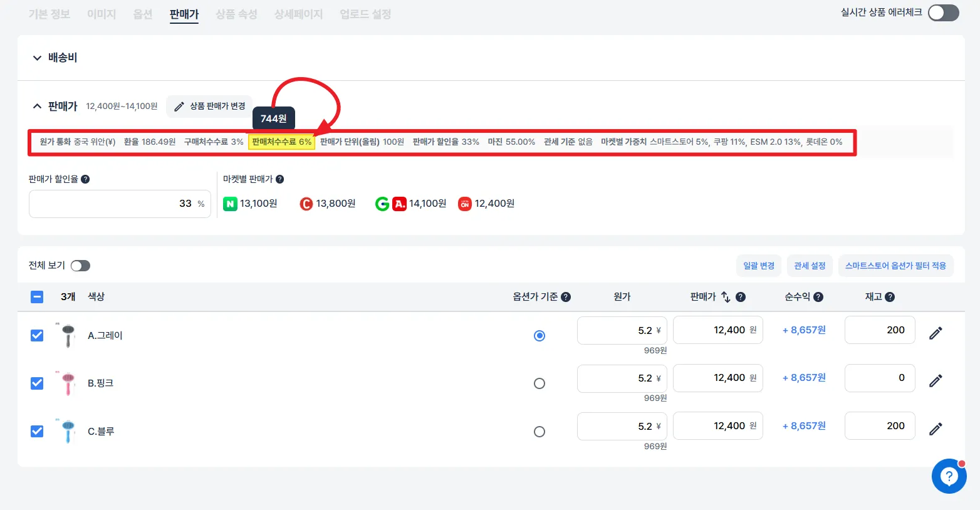Image resolution: width=980 pixels, height=510 pixels.
Task: Click the 상품 판매가 변경 button
Action: click(209, 106)
